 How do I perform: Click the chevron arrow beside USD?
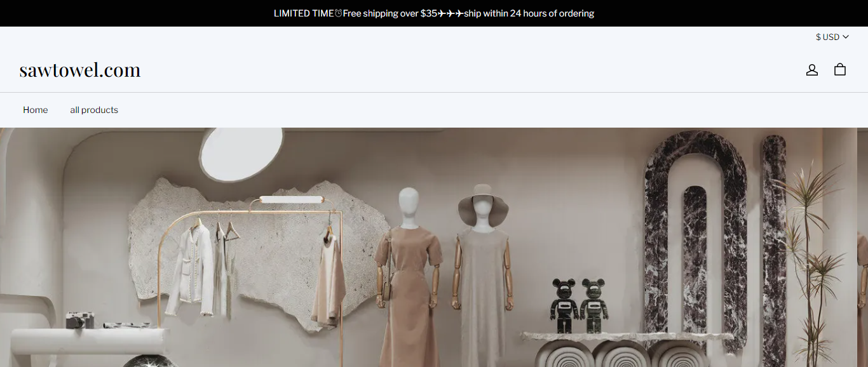846,37
